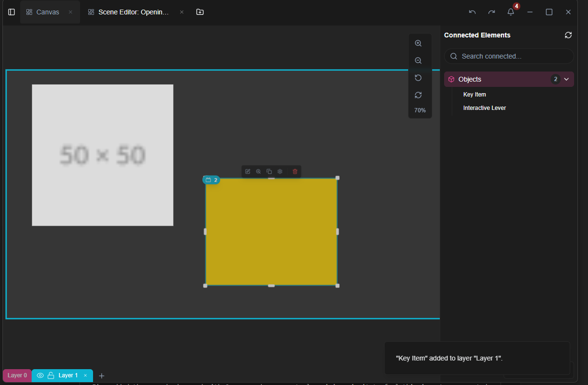Toggle the sidebar panel icon
The height and width of the screenshot is (385, 588).
pyautogui.click(x=12, y=12)
